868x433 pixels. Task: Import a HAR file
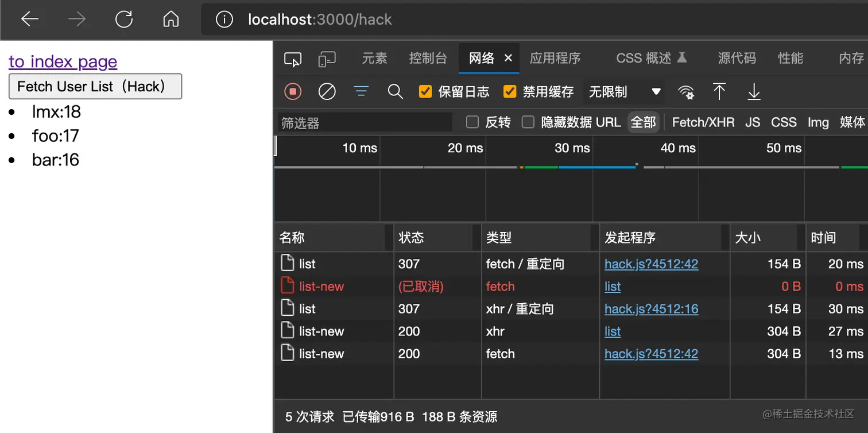(x=719, y=91)
